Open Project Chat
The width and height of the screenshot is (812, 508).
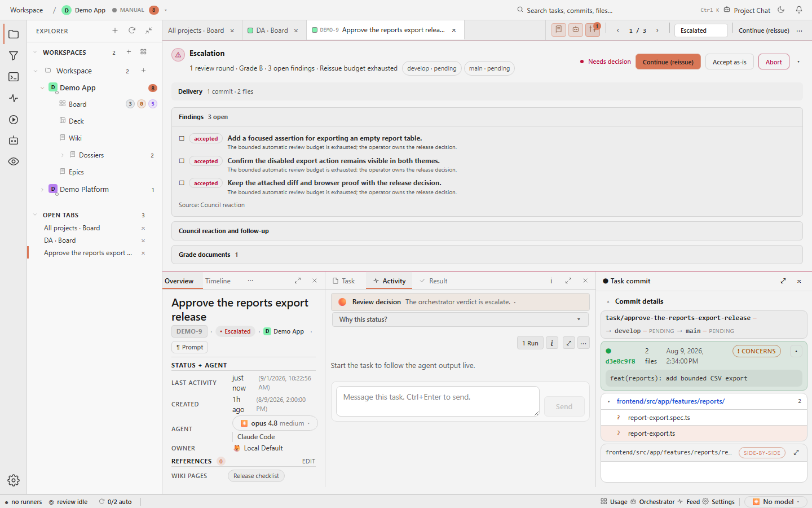(x=747, y=10)
